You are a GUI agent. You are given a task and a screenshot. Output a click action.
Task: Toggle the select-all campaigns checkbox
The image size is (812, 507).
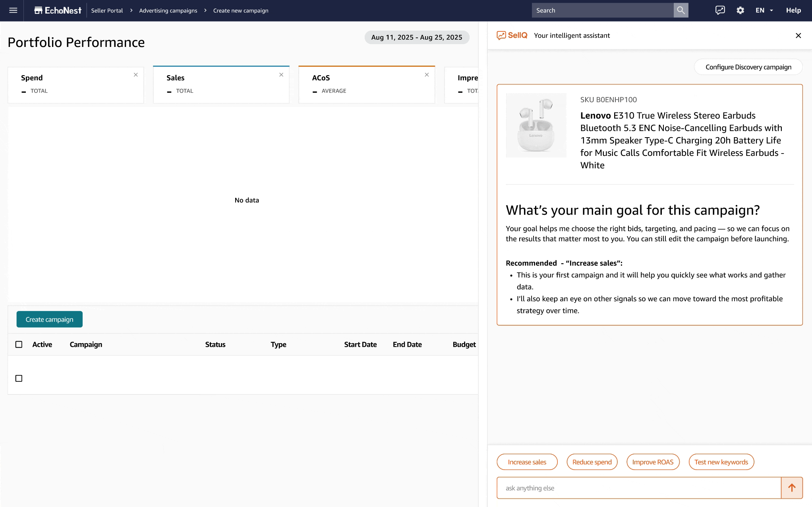click(19, 344)
